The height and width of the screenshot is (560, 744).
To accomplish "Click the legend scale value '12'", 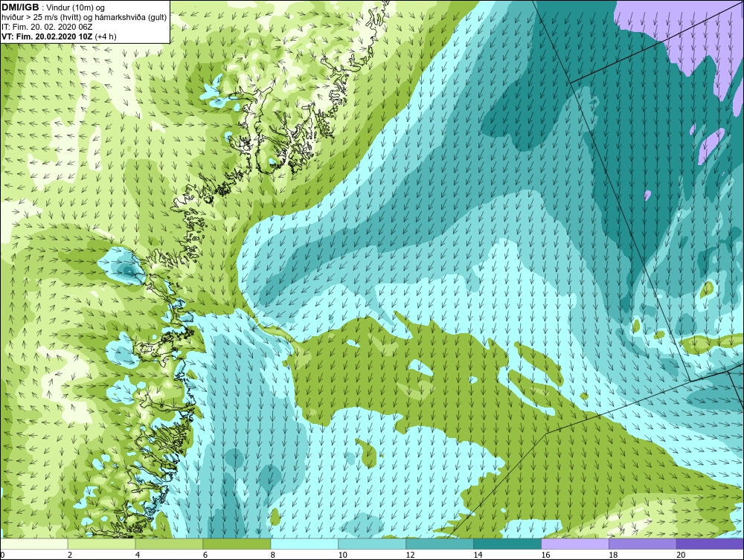I will pos(411,555).
